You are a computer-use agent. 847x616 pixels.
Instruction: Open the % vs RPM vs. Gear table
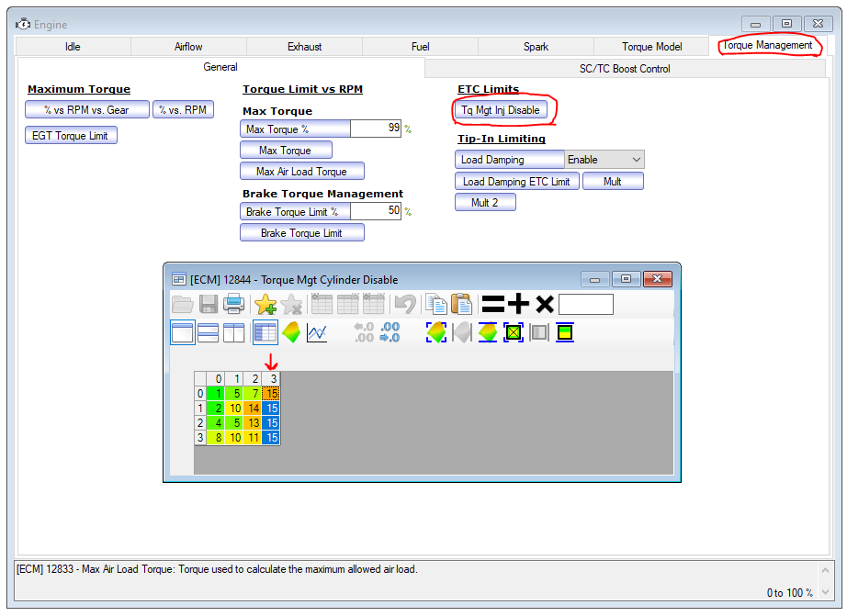tap(87, 109)
